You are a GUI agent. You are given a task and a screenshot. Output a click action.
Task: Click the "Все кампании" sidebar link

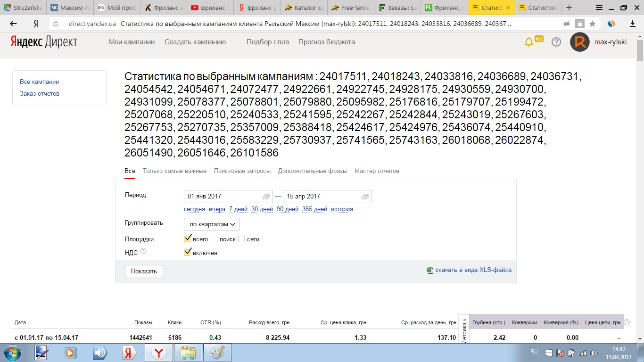coord(40,82)
